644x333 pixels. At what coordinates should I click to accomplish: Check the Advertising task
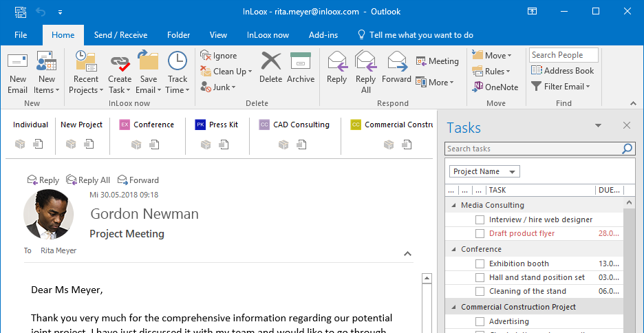(x=480, y=321)
